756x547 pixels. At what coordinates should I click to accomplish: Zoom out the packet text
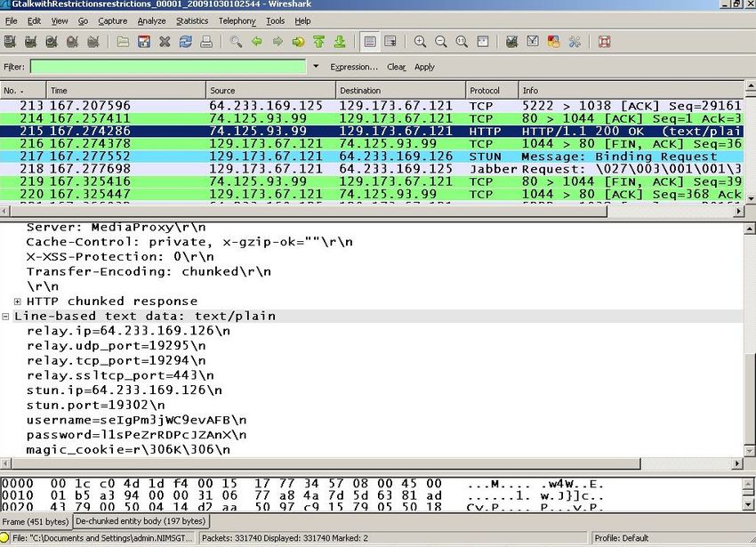440,42
